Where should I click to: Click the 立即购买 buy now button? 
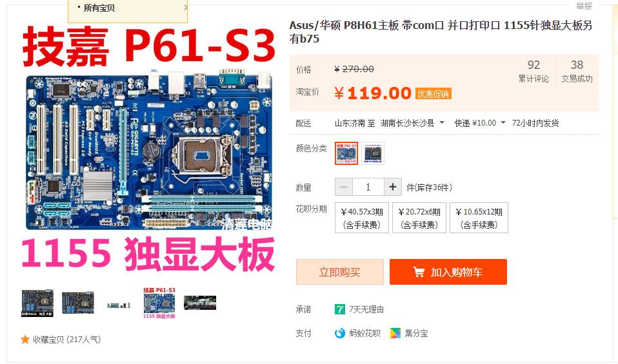pyautogui.click(x=340, y=272)
